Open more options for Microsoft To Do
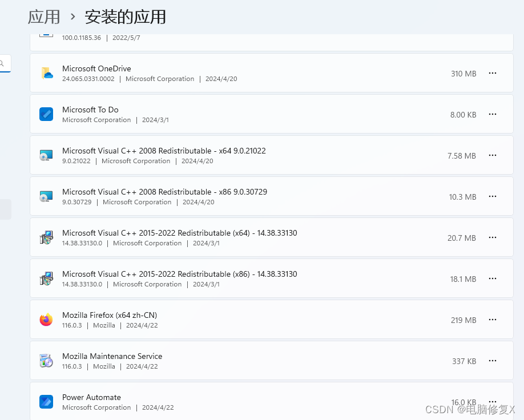 tap(493, 114)
